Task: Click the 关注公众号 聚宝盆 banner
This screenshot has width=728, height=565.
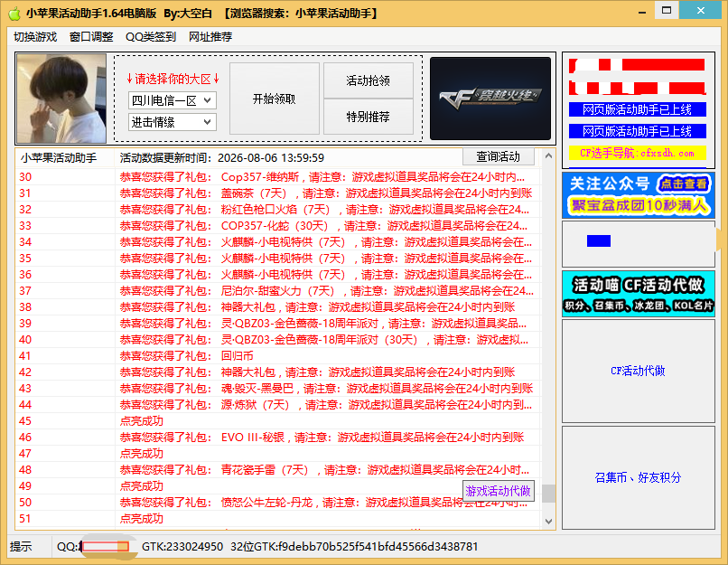Action: tap(639, 195)
